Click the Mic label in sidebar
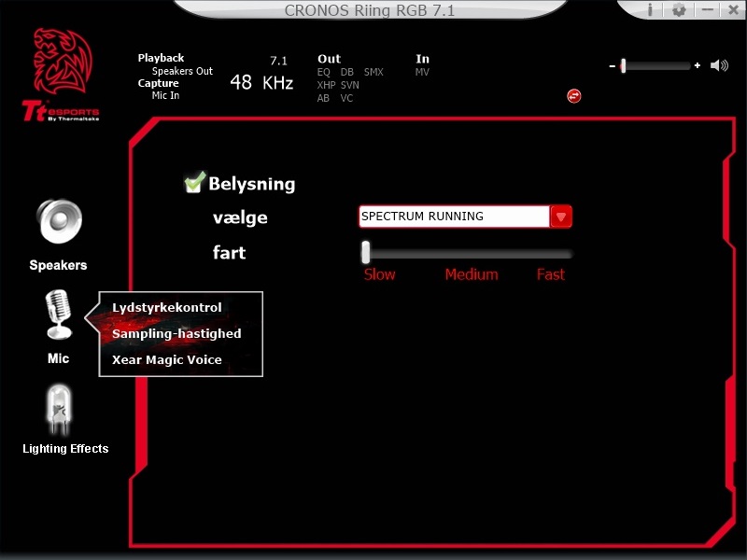The image size is (747, 560). pos(58,358)
